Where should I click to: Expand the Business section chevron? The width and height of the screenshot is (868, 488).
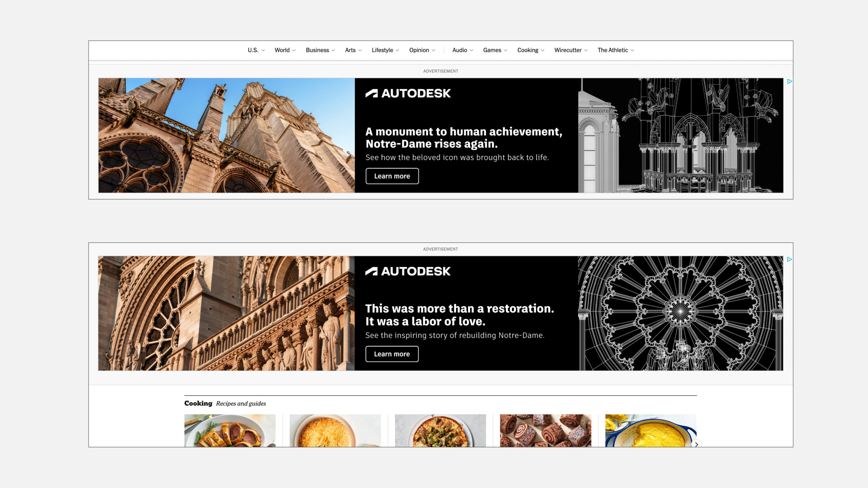tap(333, 50)
